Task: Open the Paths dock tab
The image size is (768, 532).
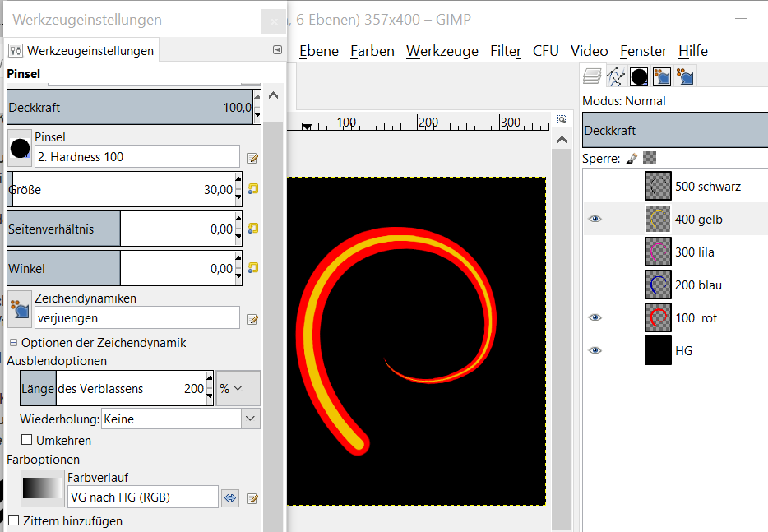Action: tap(615, 77)
